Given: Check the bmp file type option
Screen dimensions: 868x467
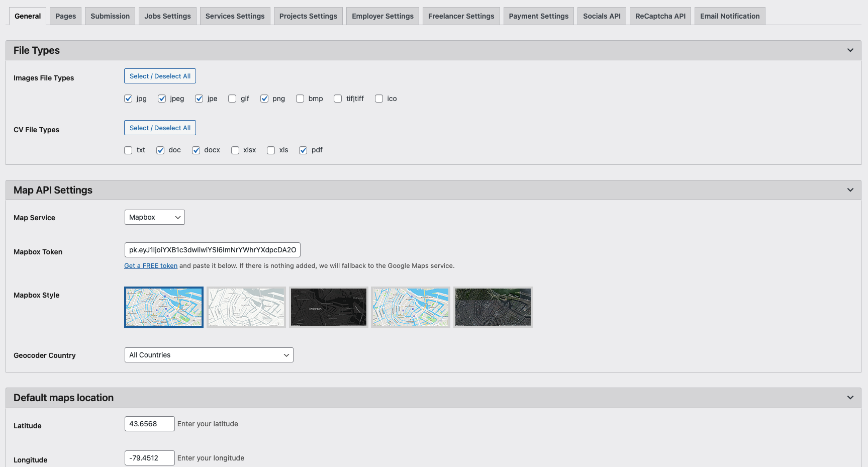Looking at the screenshot, I should (x=300, y=99).
